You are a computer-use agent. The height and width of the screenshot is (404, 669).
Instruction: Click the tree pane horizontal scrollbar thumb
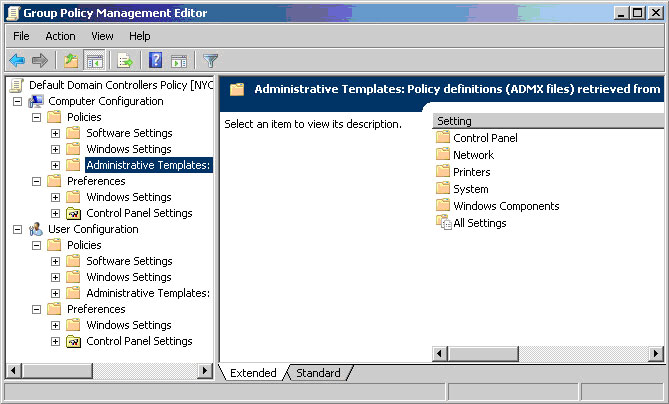click(x=57, y=370)
